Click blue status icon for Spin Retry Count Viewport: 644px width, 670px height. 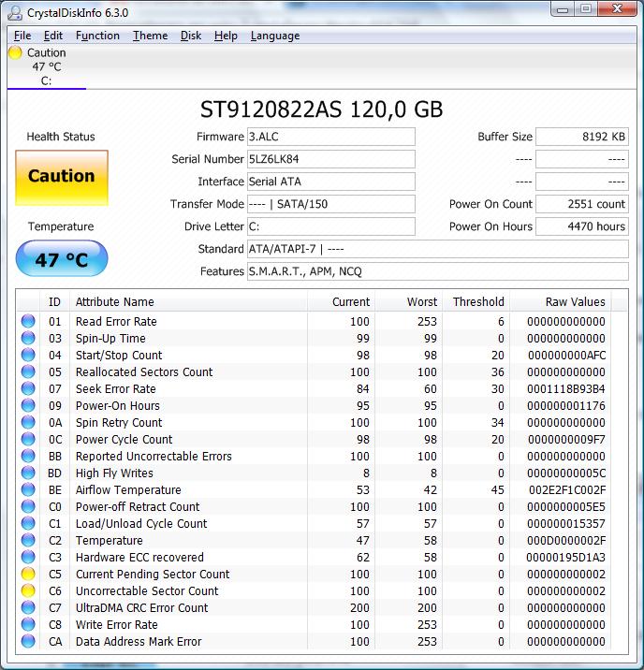tap(28, 422)
